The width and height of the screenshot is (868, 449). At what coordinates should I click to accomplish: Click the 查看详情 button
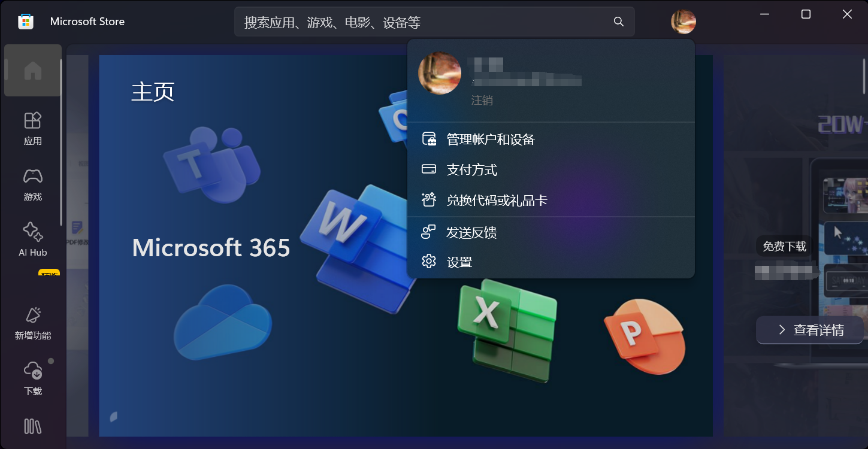[810, 330]
